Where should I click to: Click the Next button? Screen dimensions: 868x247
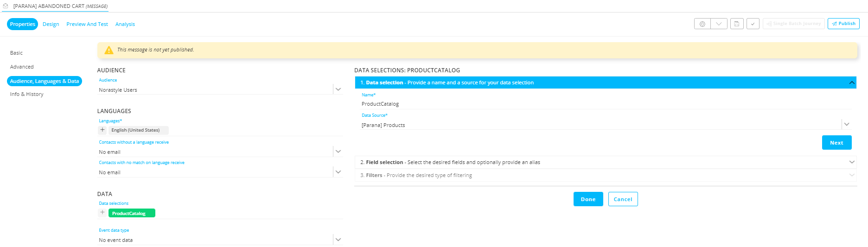(836, 143)
